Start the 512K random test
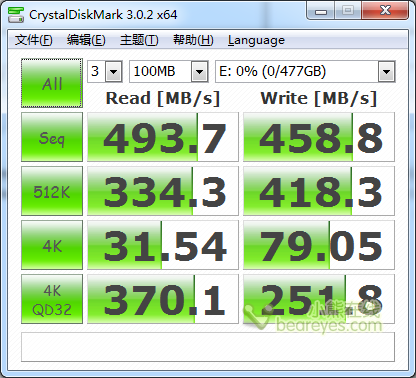The width and height of the screenshot is (416, 378). pos(52,191)
